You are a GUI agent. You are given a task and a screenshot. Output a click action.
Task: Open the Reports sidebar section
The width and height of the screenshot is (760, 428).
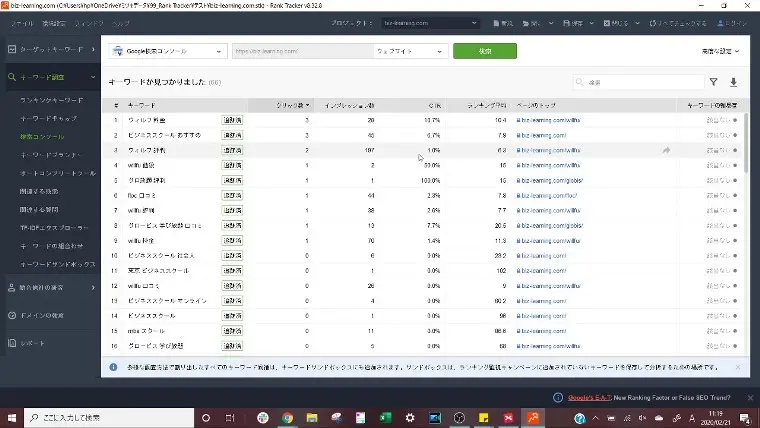tap(33, 343)
